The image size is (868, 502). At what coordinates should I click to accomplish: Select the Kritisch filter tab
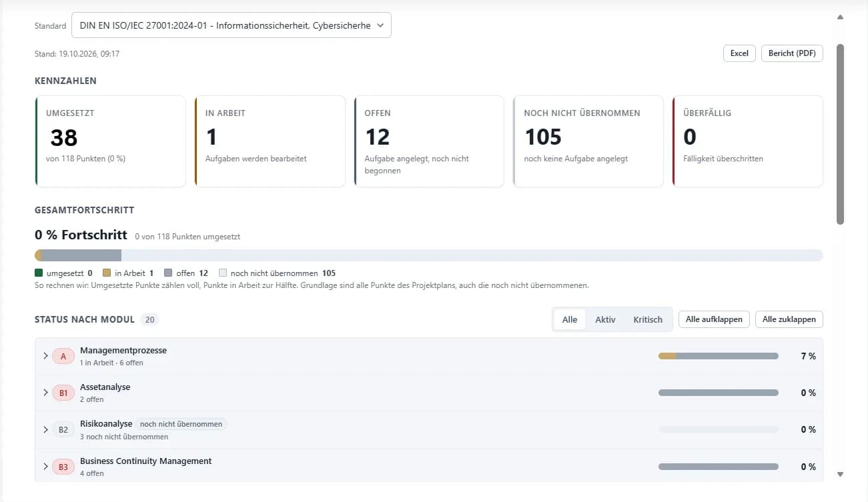click(x=648, y=319)
